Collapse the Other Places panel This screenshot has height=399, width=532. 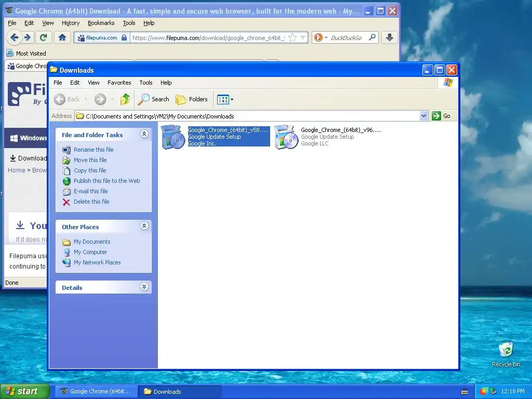pos(144,225)
